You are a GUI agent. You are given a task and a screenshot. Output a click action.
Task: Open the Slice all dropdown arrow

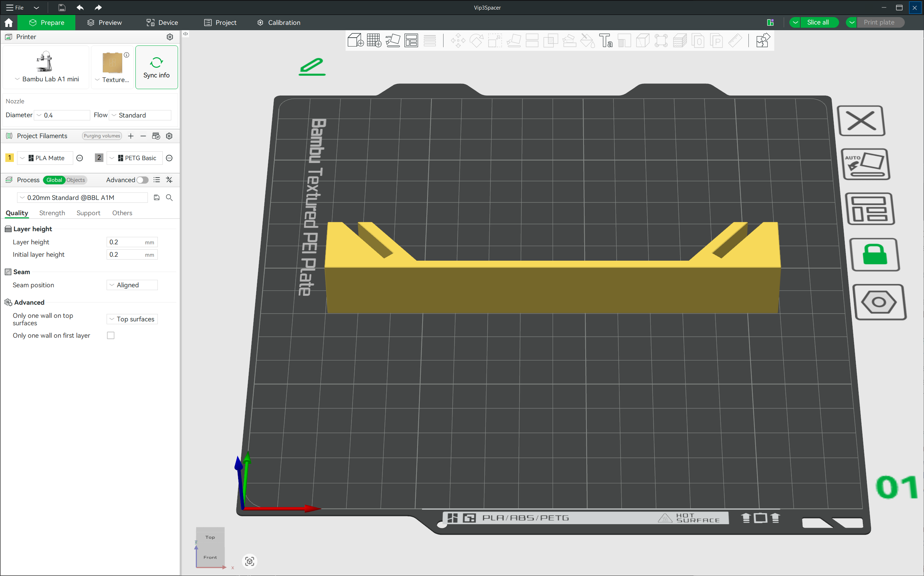point(795,22)
